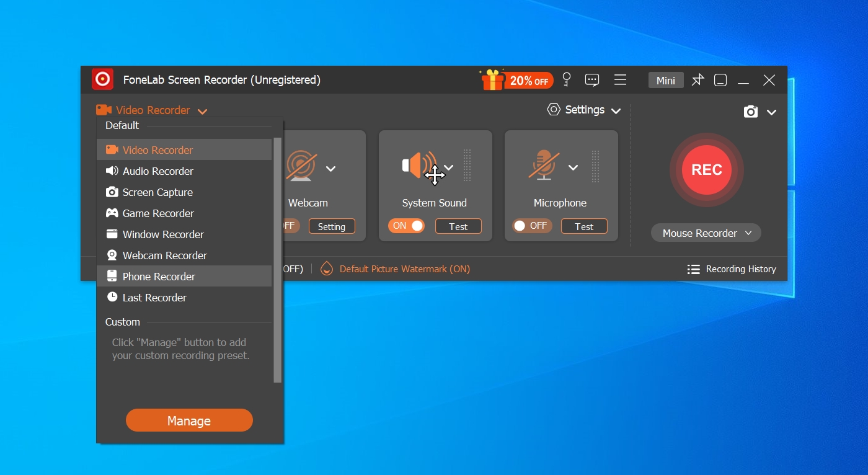Choose Screen Capture mode
The height and width of the screenshot is (475, 868).
pos(184,192)
